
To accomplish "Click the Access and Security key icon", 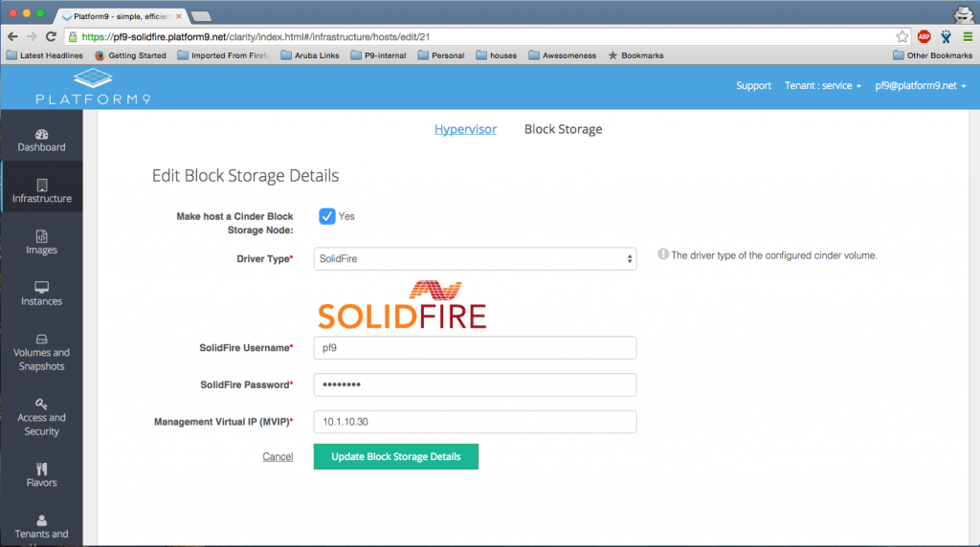I will pyautogui.click(x=41, y=405).
